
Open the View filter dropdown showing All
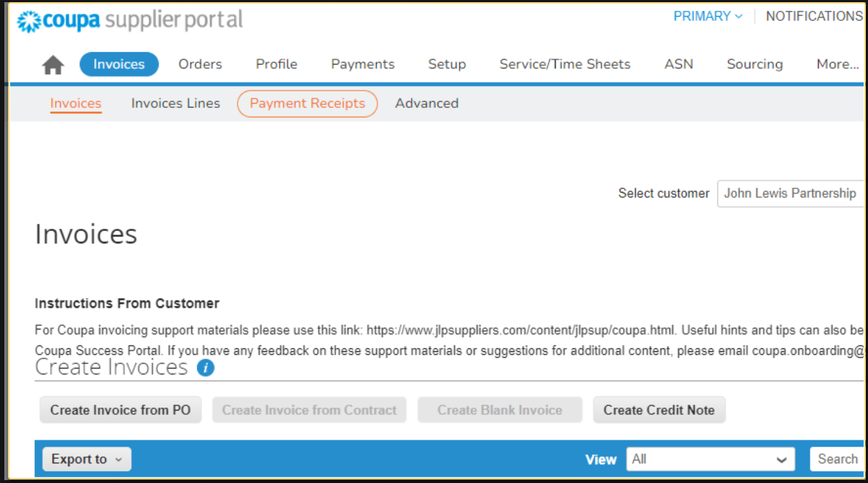[711, 459]
